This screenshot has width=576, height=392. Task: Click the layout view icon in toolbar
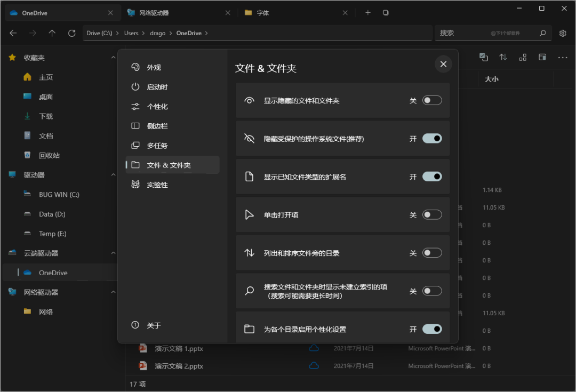click(x=523, y=57)
